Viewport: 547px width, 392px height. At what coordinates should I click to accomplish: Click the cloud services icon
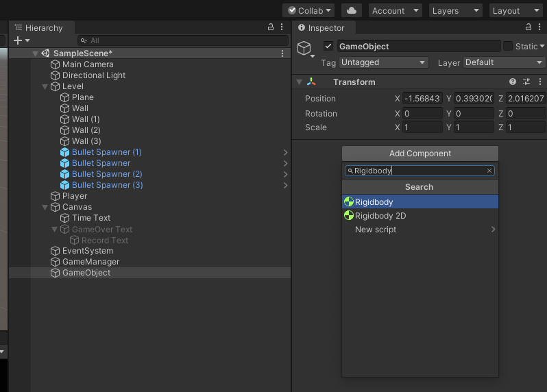[351, 10]
